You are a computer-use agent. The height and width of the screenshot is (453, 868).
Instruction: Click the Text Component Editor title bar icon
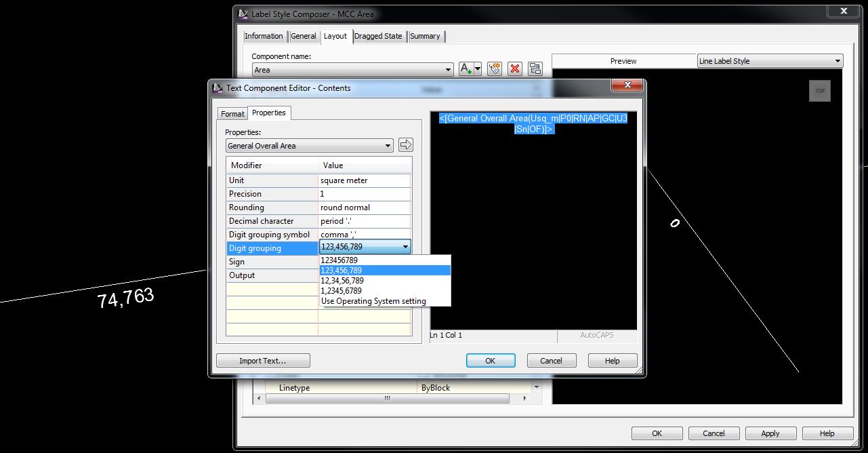pyautogui.click(x=218, y=87)
